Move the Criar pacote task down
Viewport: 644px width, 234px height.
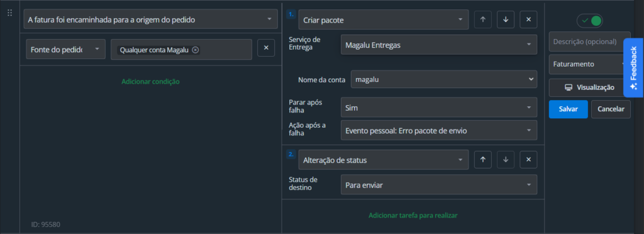click(506, 19)
